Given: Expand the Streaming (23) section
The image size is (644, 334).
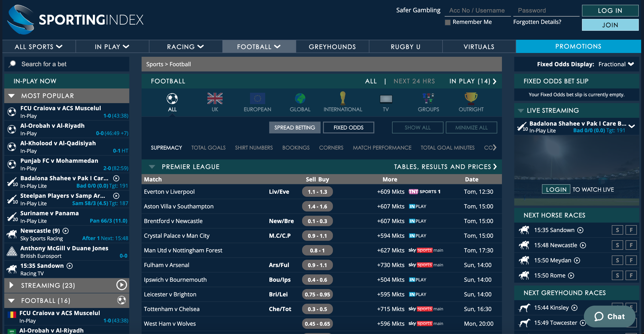Looking at the screenshot, I should (x=11, y=285).
